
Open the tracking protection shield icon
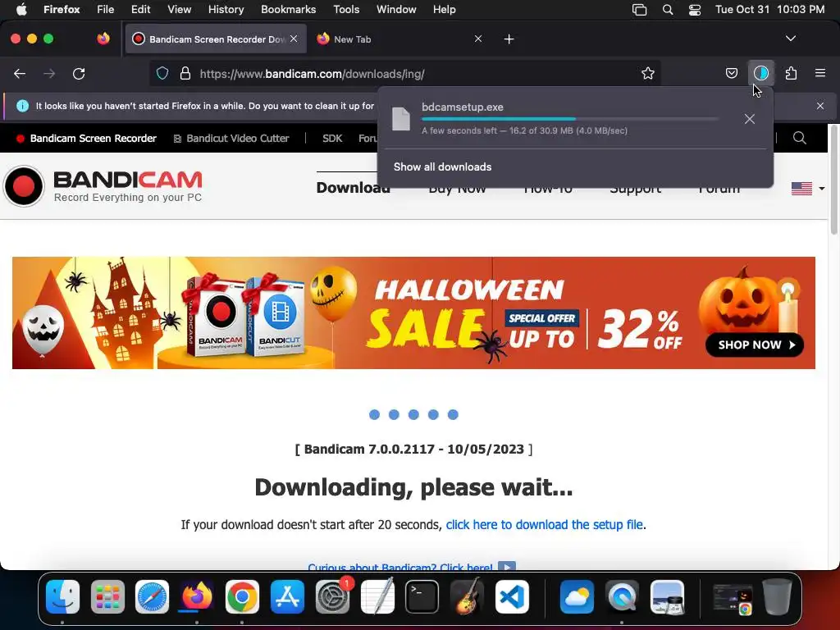pyautogui.click(x=162, y=73)
